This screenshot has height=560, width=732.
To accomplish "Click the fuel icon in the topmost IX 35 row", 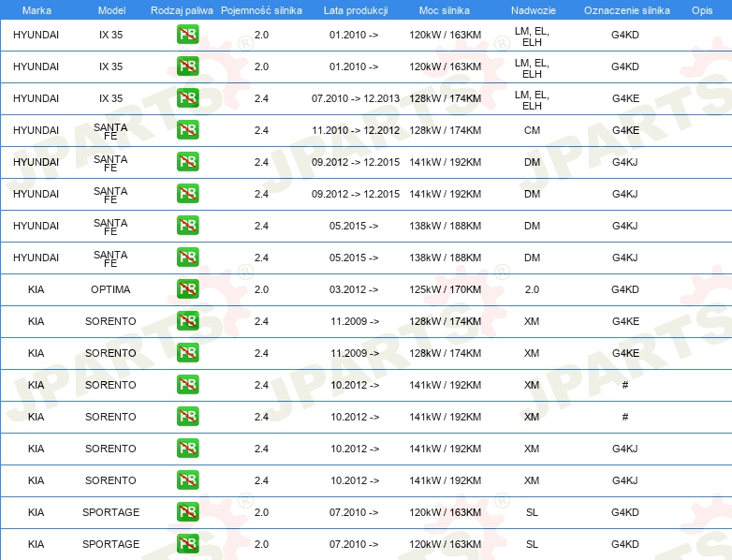I will (x=187, y=35).
